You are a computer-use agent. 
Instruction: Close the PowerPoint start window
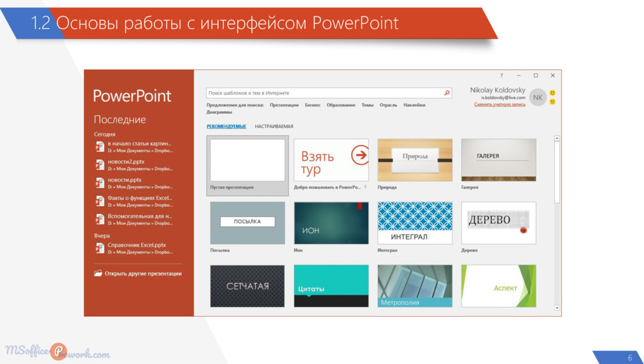553,75
